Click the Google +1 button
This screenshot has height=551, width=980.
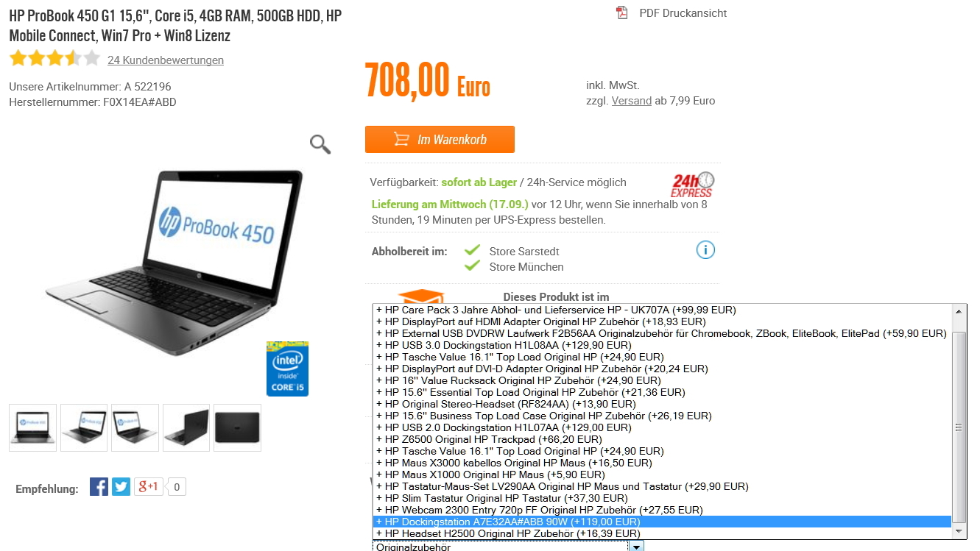click(x=149, y=486)
